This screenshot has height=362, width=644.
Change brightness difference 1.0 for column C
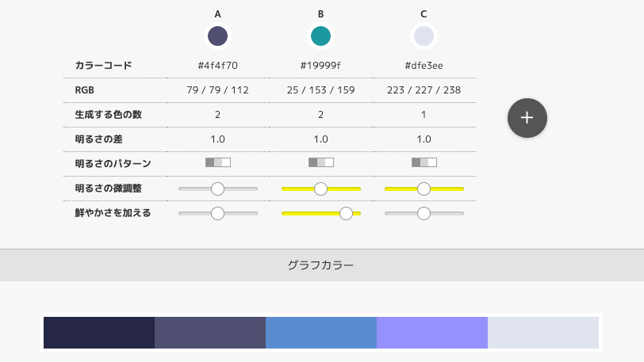coord(424,139)
